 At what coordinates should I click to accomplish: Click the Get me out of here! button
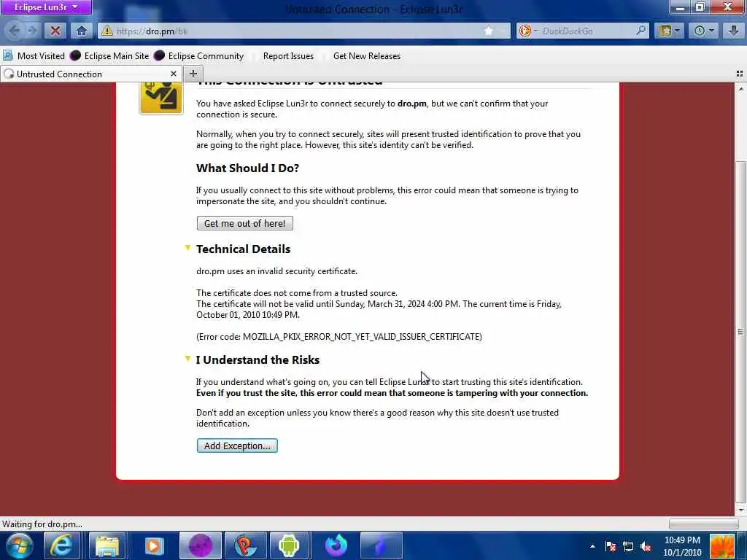coord(245,223)
